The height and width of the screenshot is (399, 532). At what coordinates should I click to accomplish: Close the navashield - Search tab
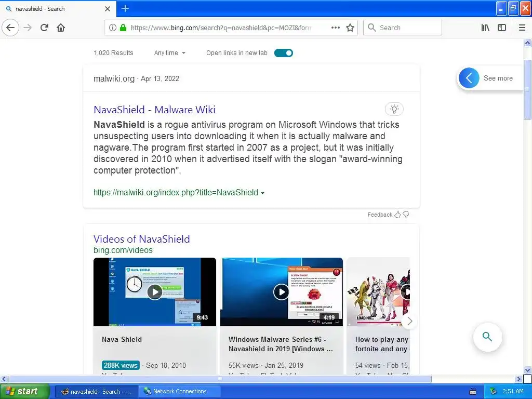107,9
